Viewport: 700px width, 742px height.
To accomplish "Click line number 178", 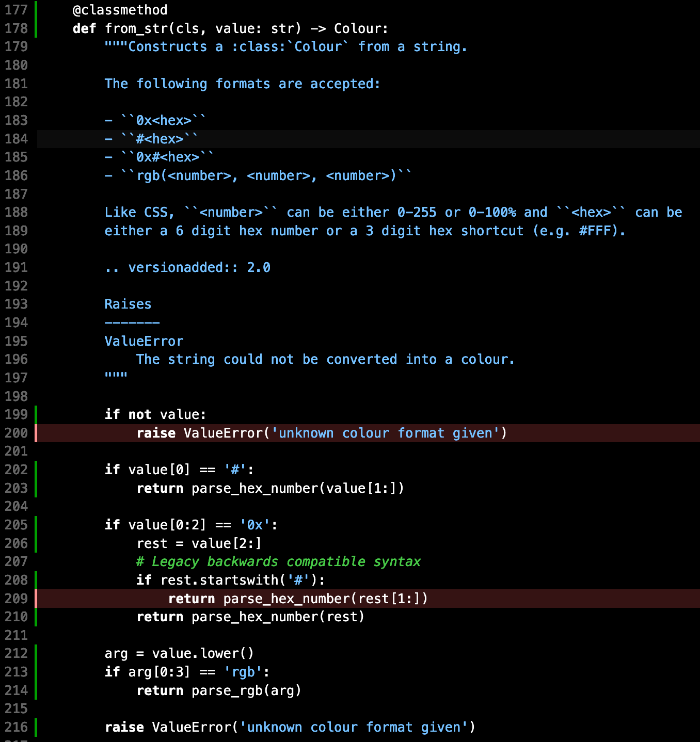I will 16,28.
